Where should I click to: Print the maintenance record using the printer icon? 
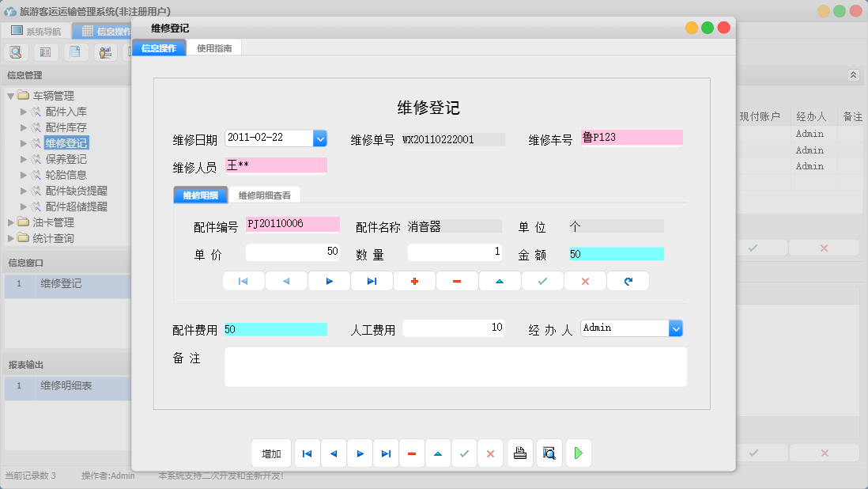(519, 453)
